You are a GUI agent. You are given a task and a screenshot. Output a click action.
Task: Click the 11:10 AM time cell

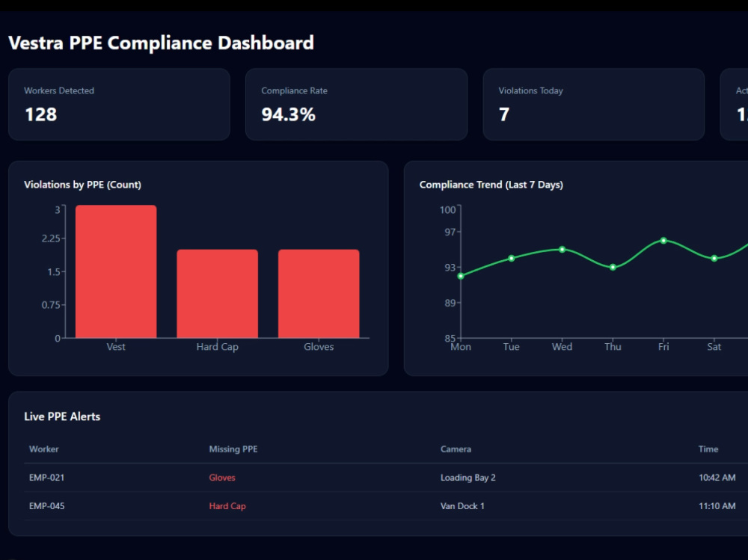coord(717,506)
